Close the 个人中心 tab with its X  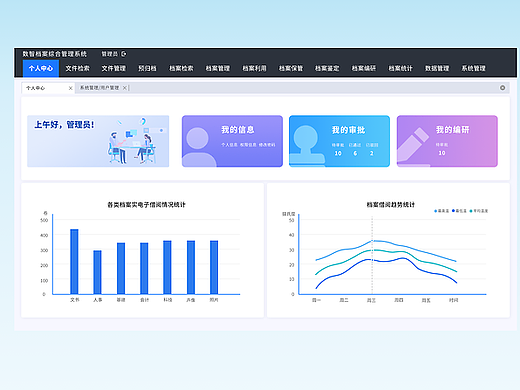pos(70,88)
